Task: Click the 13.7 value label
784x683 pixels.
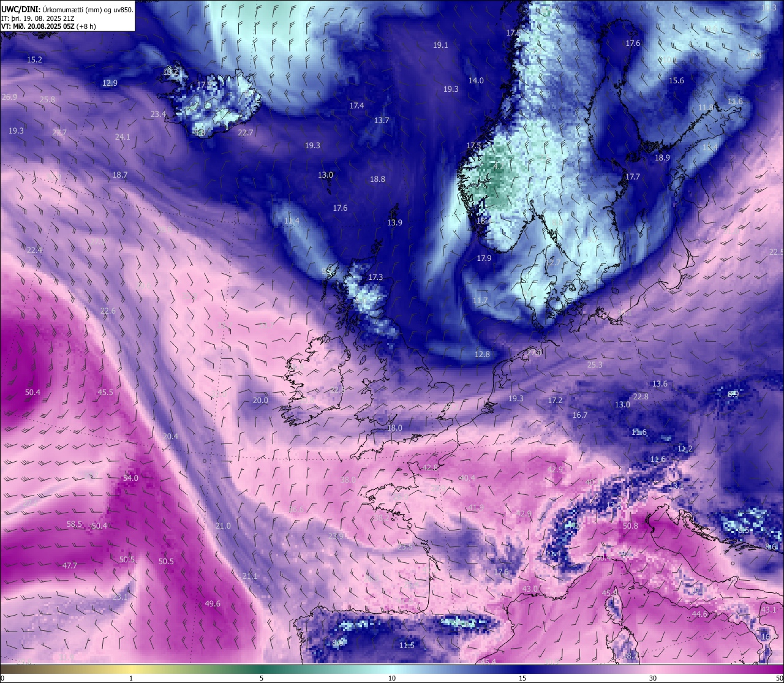Action: tap(382, 120)
